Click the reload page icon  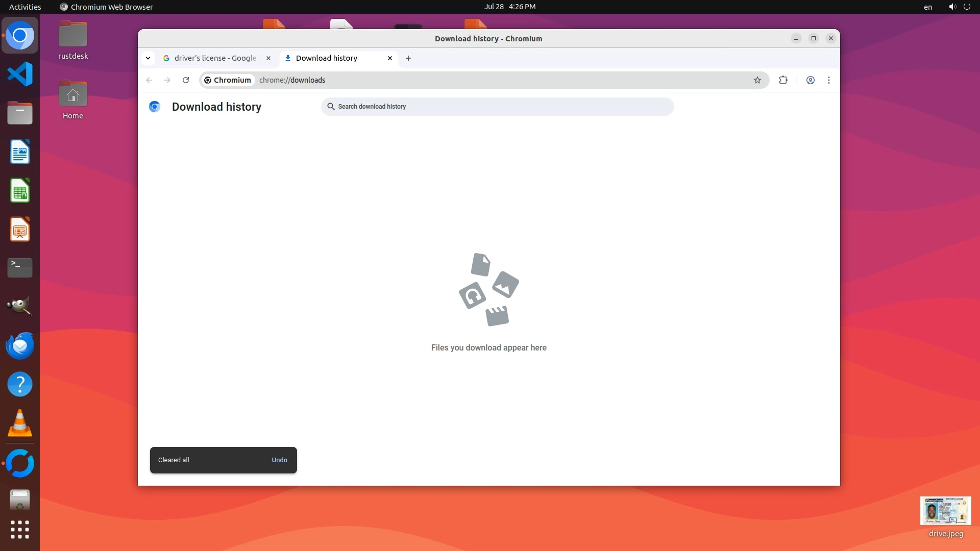(186, 80)
